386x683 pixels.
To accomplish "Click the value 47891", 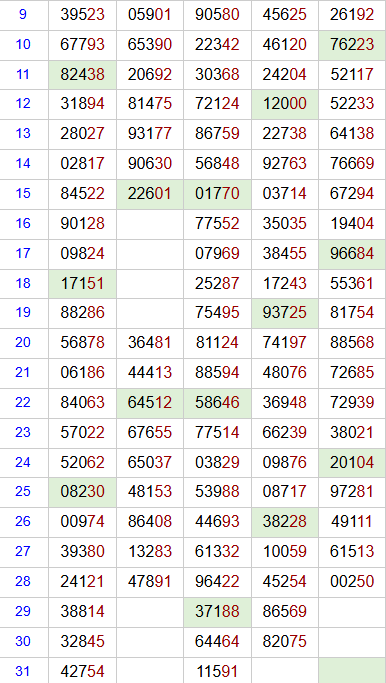I will [149, 582].
